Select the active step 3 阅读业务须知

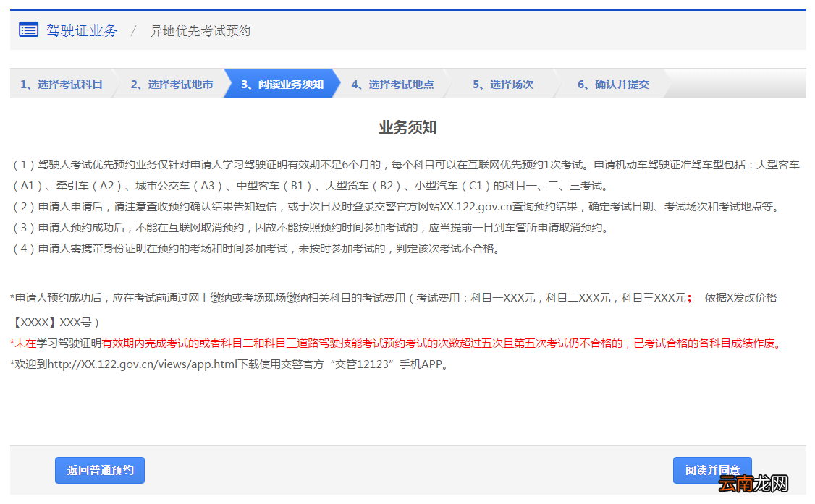click(x=282, y=83)
